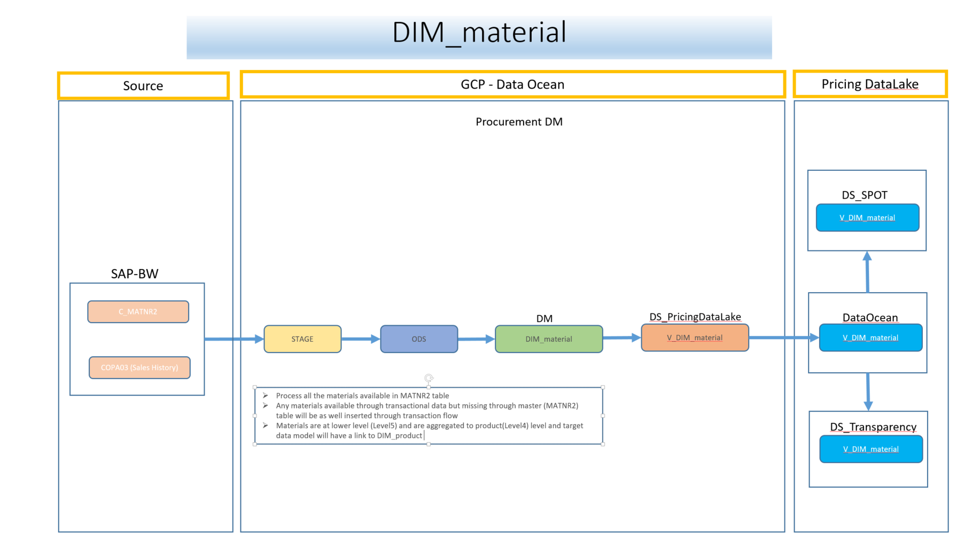
Task: Click V_DIM_material box under DS_Transparency
Action: click(x=871, y=450)
